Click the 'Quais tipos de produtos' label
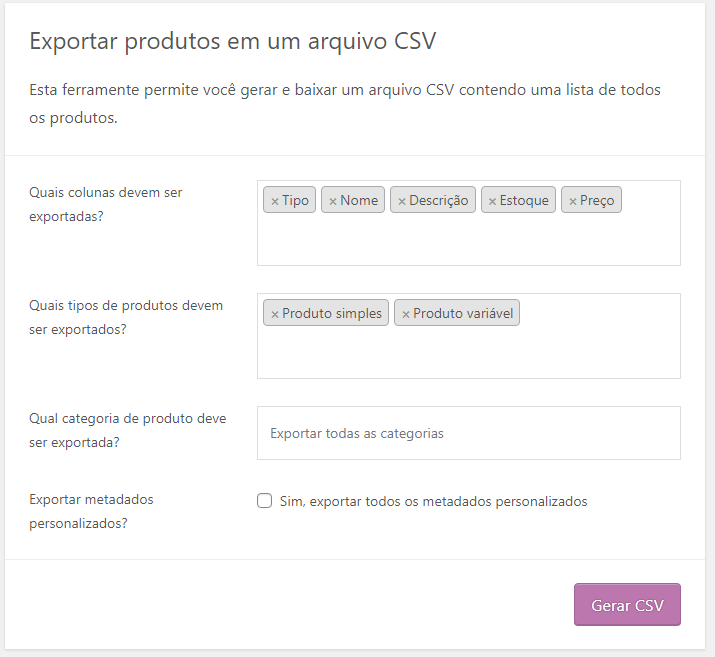This screenshot has width=715, height=657. [x=126, y=316]
